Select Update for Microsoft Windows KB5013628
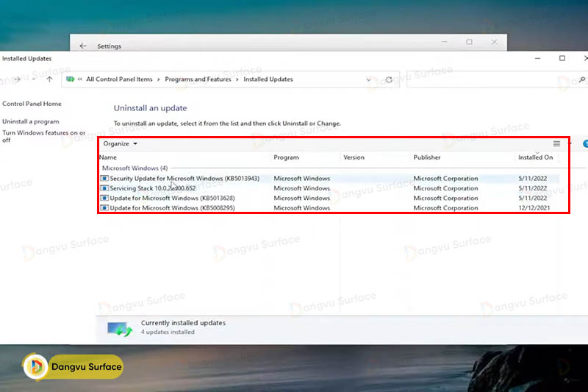The image size is (588, 392). click(x=329, y=198)
